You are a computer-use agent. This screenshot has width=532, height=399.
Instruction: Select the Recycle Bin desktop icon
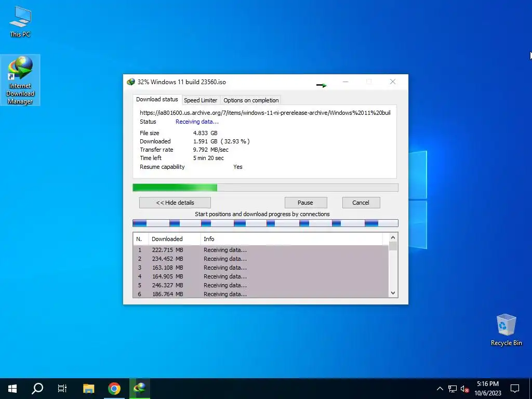tap(506, 330)
